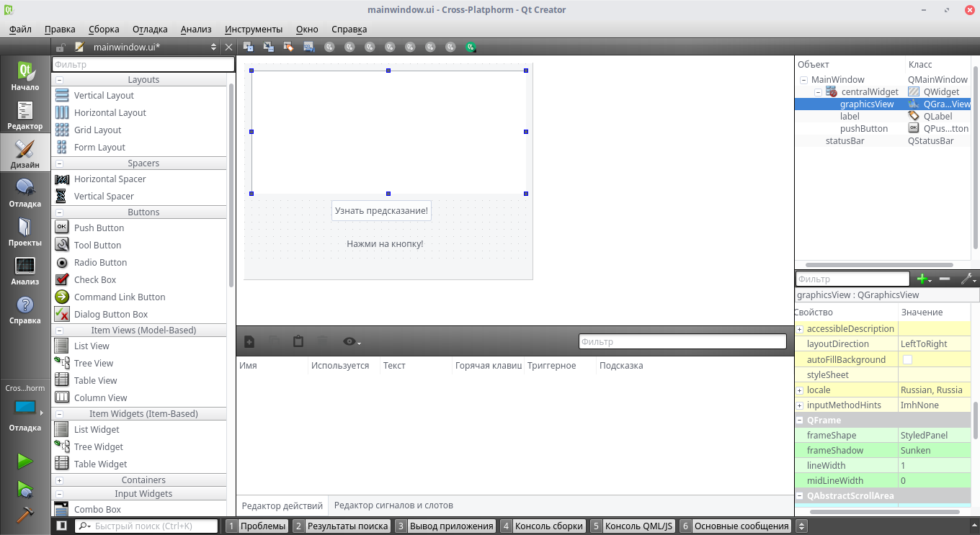Collapse the Item Views (Model-Based) group
This screenshot has width=980, height=535.
(59, 331)
